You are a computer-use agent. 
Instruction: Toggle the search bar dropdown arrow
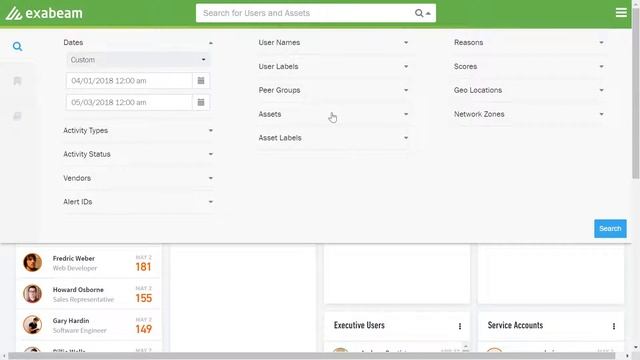point(428,13)
